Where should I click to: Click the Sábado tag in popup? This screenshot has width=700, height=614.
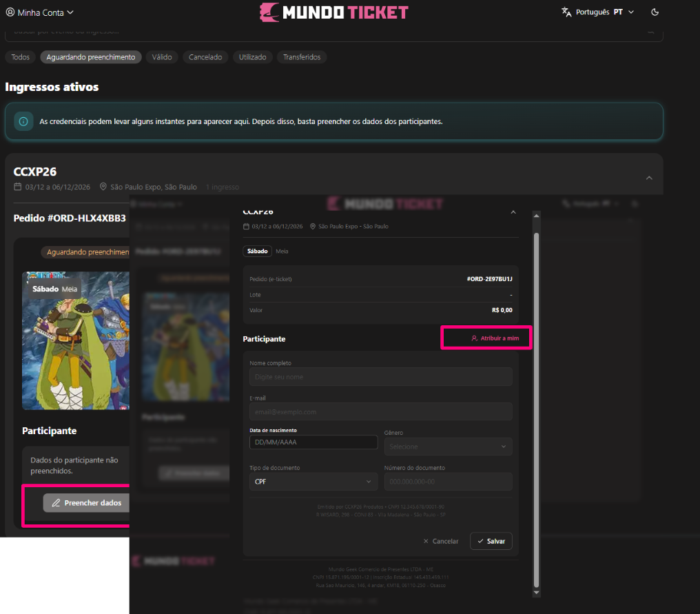258,251
